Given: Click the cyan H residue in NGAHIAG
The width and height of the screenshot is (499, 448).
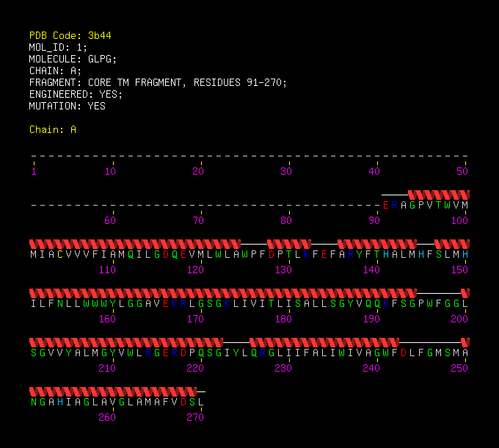Looking at the screenshot, I should (60, 402).
